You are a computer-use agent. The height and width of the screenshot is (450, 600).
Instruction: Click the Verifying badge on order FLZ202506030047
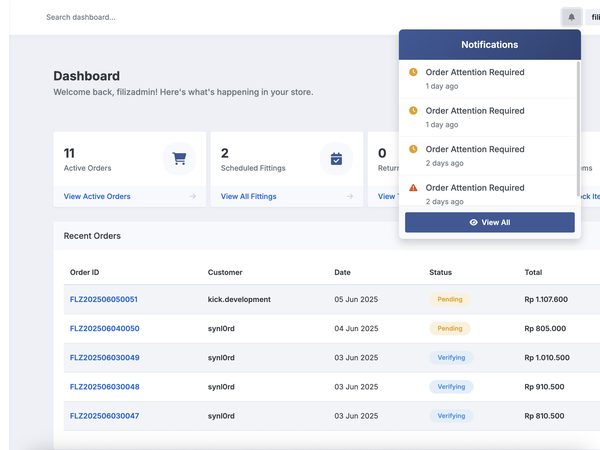point(451,416)
